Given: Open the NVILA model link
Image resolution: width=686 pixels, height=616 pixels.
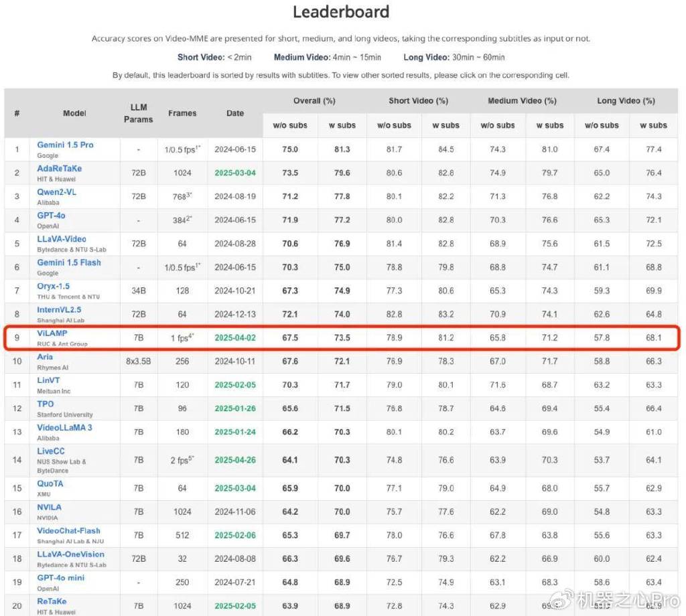Looking at the screenshot, I should tap(50, 507).
